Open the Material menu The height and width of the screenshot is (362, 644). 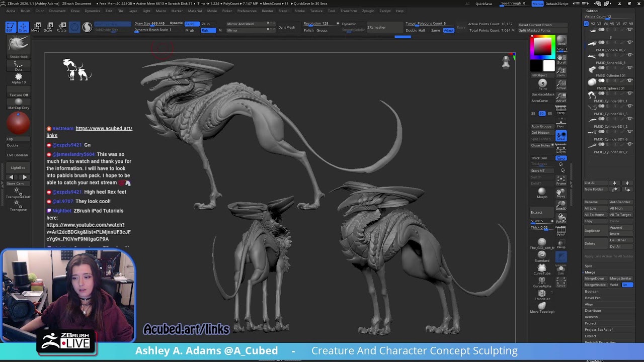click(195, 11)
